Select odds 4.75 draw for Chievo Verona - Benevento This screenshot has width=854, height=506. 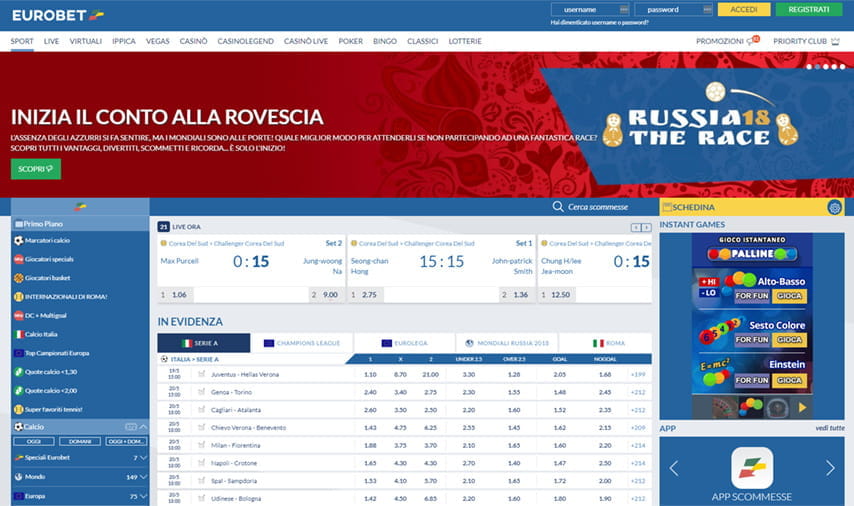pyautogui.click(x=400, y=428)
